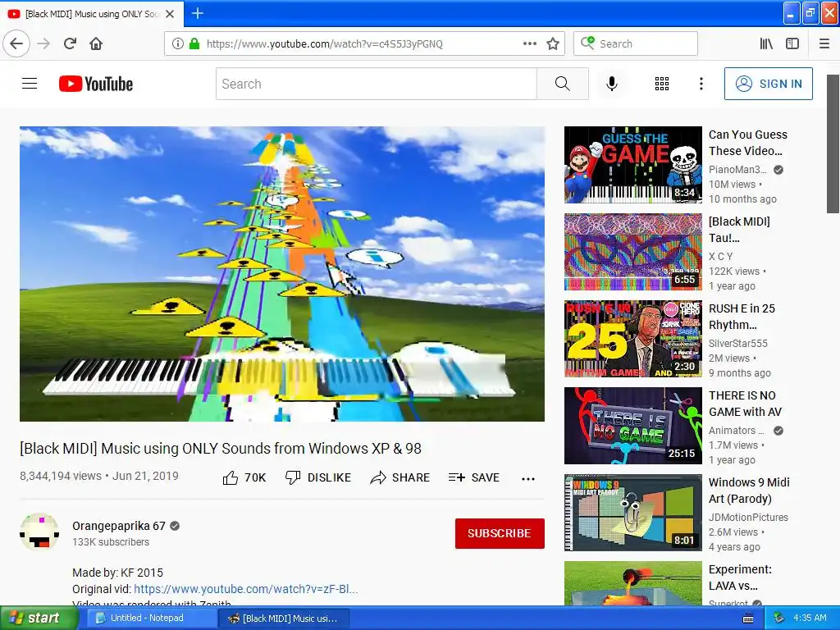The width and height of the screenshot is (840, 630).
Task: Open Experiment: LAVA vs video thumbnail
Action: click(x=632, y=583)
